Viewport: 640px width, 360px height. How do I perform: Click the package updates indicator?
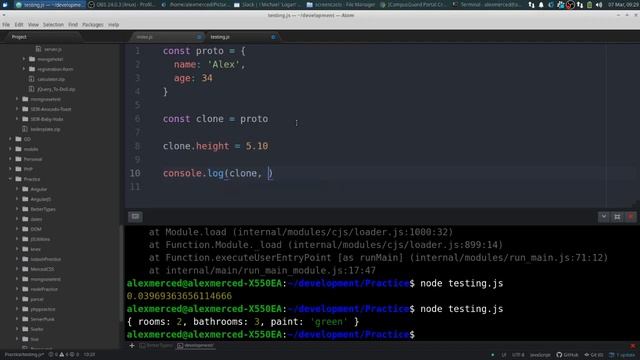(622, 355)
